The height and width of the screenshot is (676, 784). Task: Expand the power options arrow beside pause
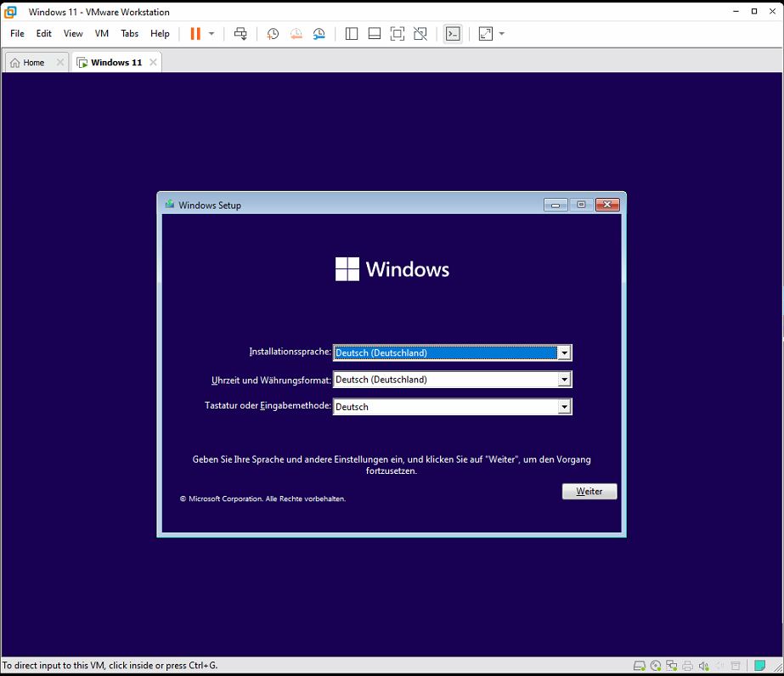(x=212, y=34)
